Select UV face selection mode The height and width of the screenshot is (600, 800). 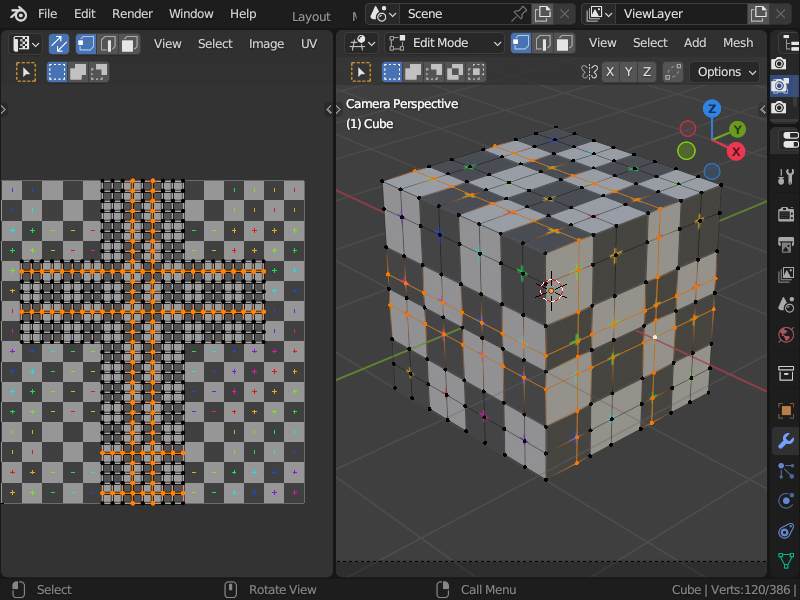point(130,44)
